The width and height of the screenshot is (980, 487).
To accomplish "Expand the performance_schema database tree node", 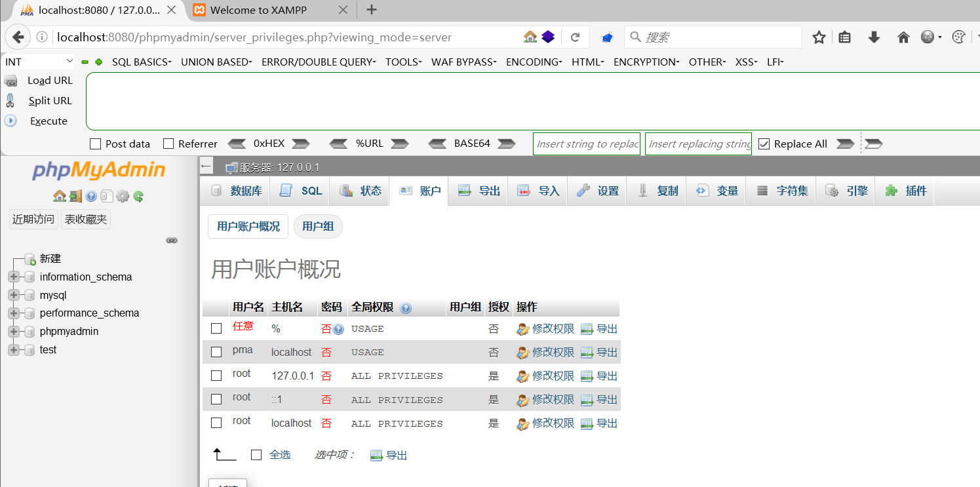I will coord(14,313).
